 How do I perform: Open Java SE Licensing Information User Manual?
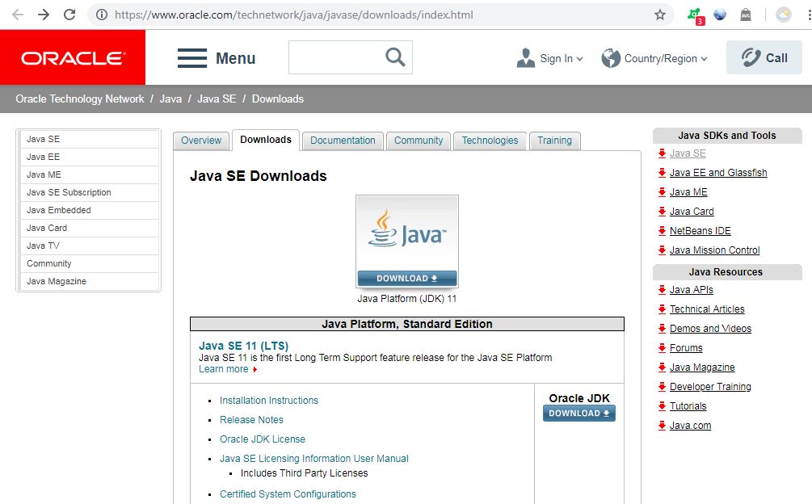click(313, 459)
